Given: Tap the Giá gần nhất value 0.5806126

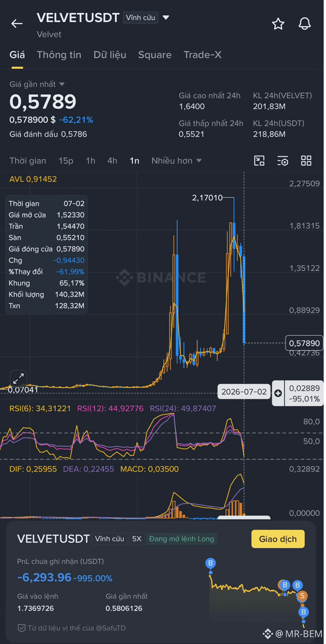Looking at the screenshot, I should click(124, 608).
